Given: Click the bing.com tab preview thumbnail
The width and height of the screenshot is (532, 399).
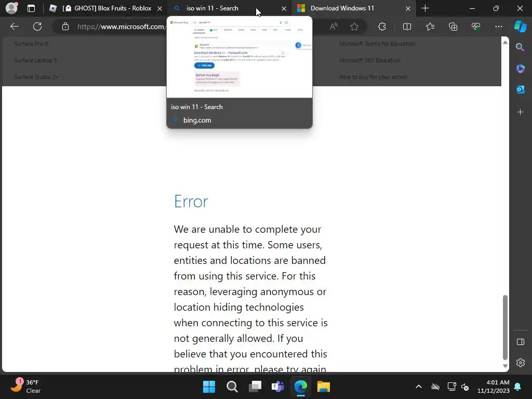Looking at the screenshot, I should [239, 57].
